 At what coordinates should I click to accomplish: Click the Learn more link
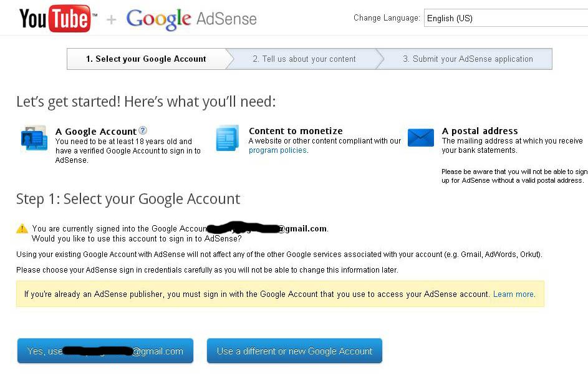(x=513, y=294)
